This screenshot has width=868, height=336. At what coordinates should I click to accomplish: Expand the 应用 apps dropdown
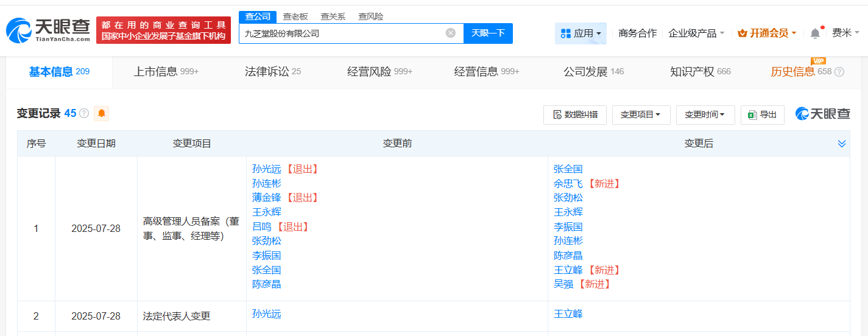coord(580,33)
